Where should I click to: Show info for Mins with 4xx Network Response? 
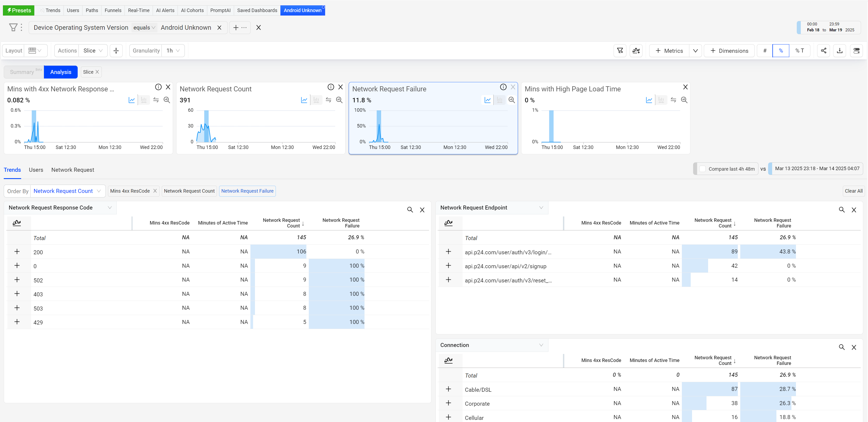pyautogui.click(x=158, y=87)
